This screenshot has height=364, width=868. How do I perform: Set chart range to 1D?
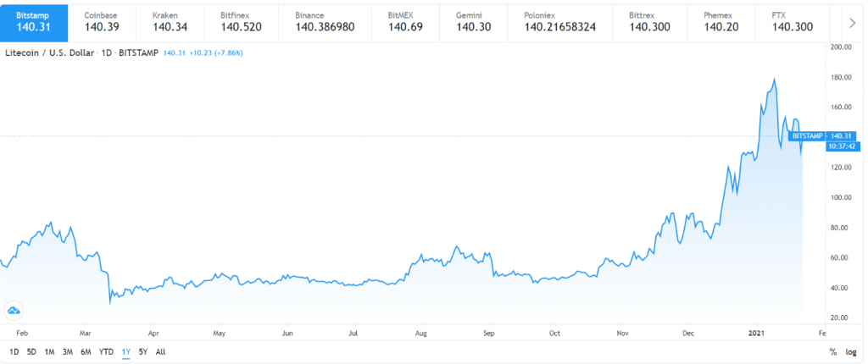pos(14,351)
